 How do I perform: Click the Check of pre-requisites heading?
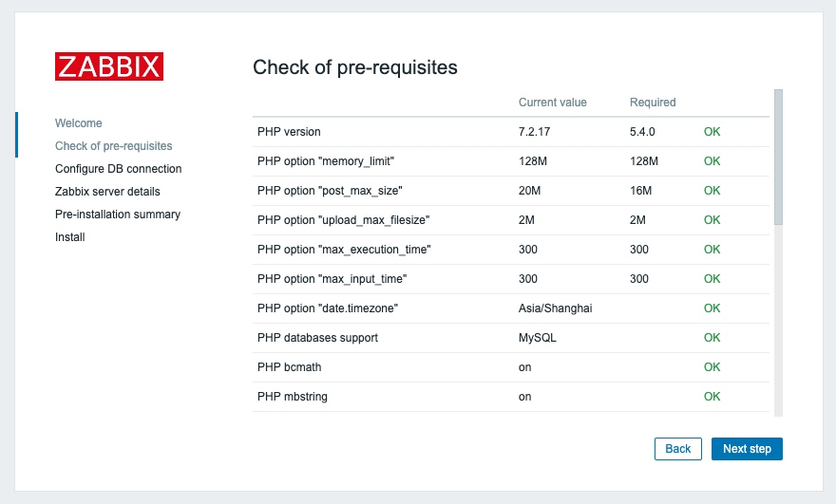point(354,67)
